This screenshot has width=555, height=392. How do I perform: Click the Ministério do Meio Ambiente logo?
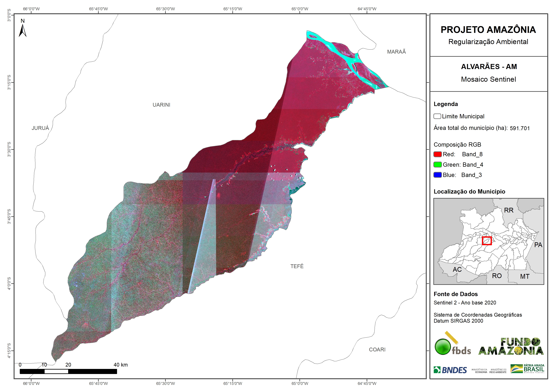coord(498,371)
